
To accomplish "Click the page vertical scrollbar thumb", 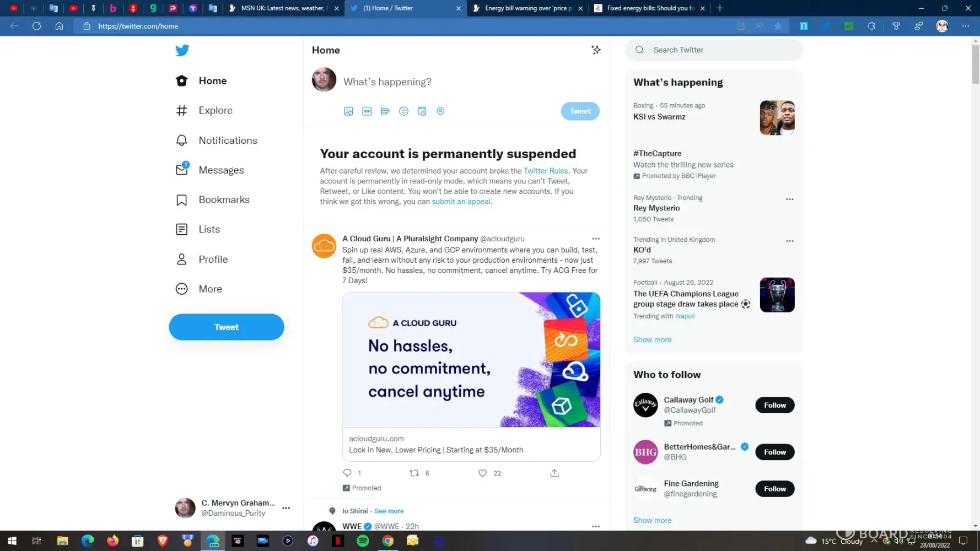I will [x=975, y=63].
